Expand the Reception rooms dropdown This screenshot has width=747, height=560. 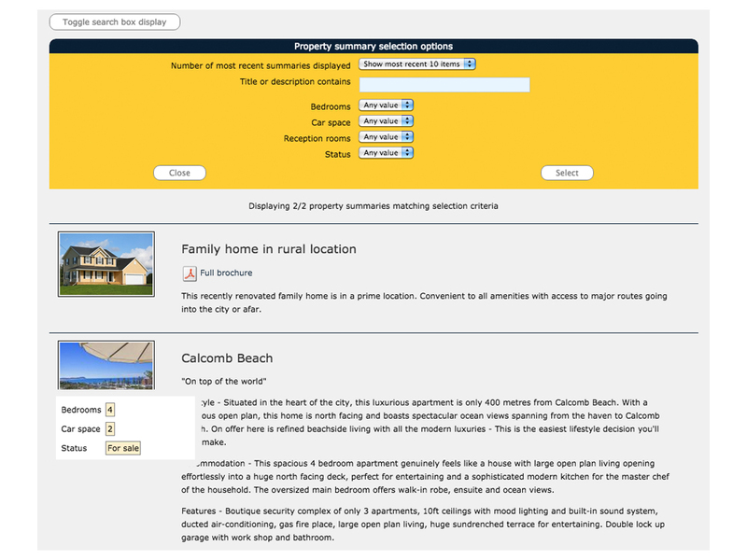pos(387,137)
